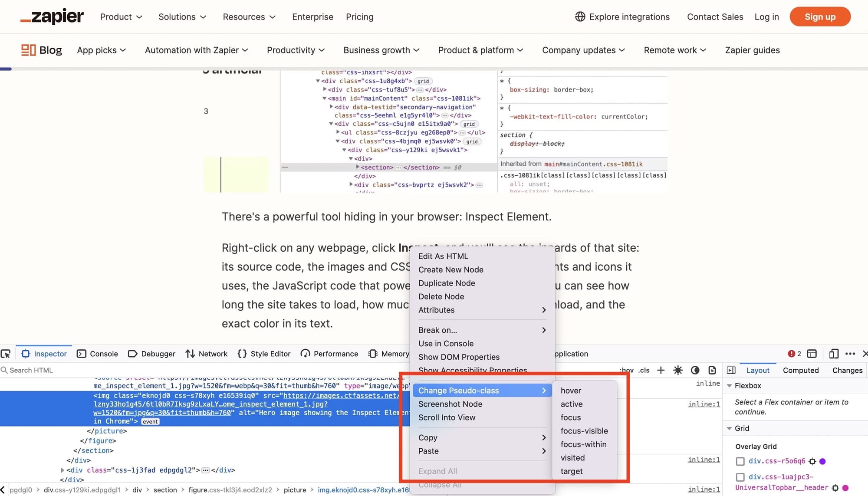This screenshot has height=496, width=868.
Task: Click the red error count icon
Action: [791, 354]
